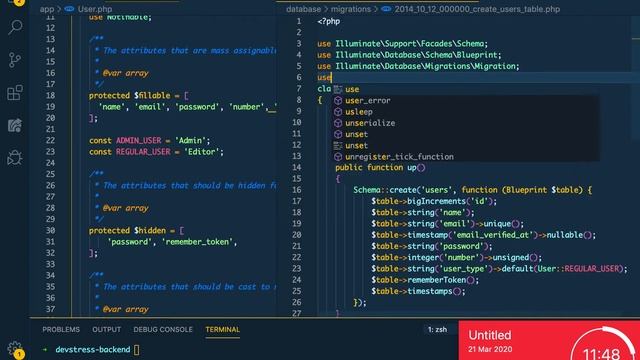
Task: Click 'REGULAR_USER' constant in User.php line 23
Action: coord(143,152)
